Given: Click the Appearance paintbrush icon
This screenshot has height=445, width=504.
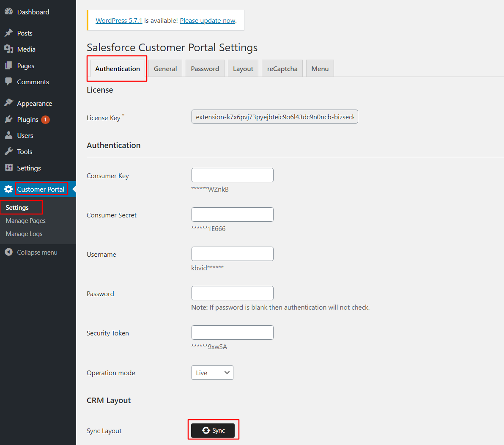Looking at the screenshot, I should [8, 103].
